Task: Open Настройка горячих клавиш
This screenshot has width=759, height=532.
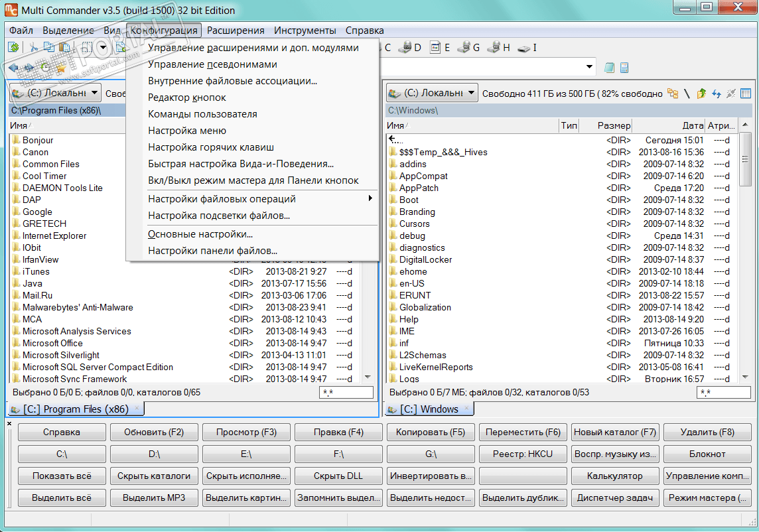Action: [x=251, y=147]
